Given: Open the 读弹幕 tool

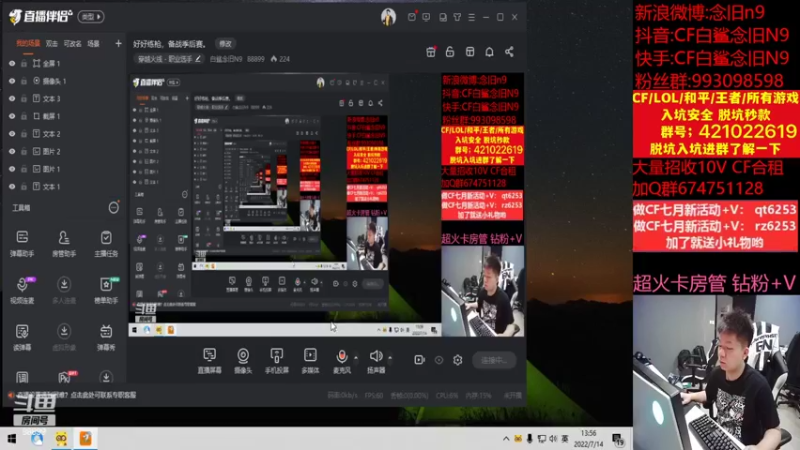Looking at the screenshot, I should coord(22,337).
